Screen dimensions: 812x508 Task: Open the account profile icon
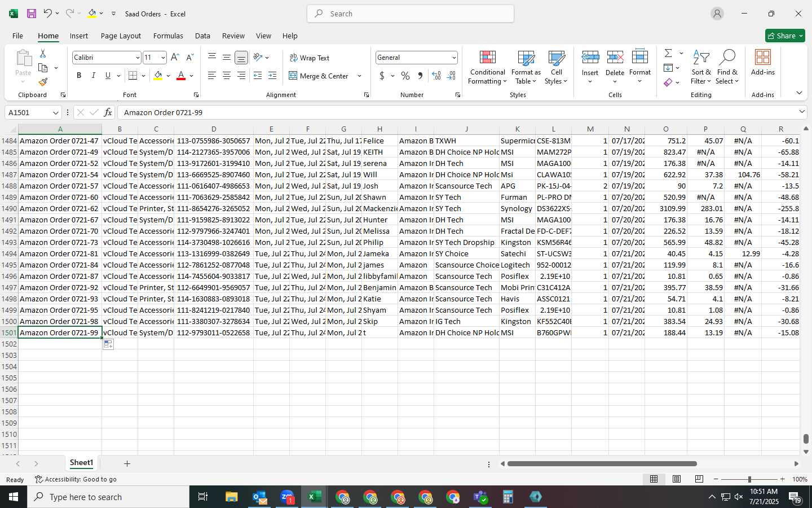coord(717,14)
